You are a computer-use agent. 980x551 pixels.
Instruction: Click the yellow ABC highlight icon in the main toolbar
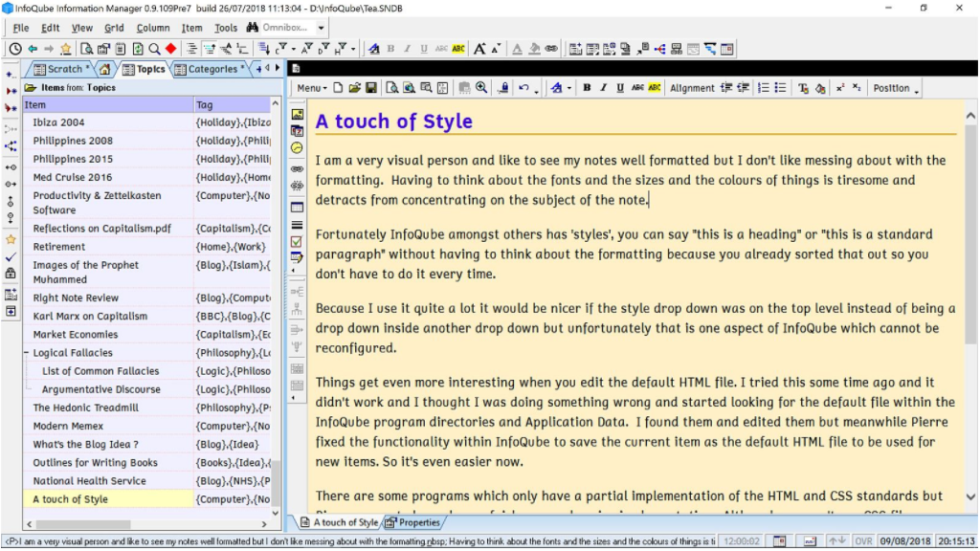point(458,49)
